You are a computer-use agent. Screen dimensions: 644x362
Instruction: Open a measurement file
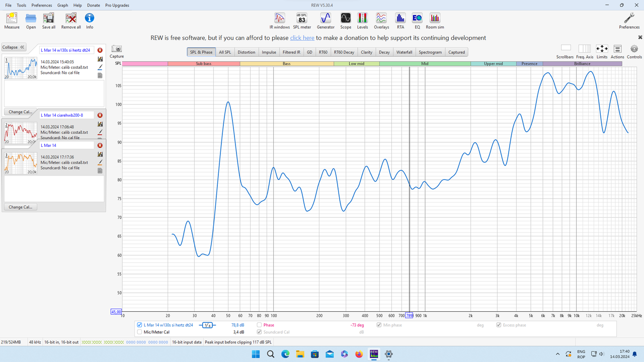coord(31,21)
